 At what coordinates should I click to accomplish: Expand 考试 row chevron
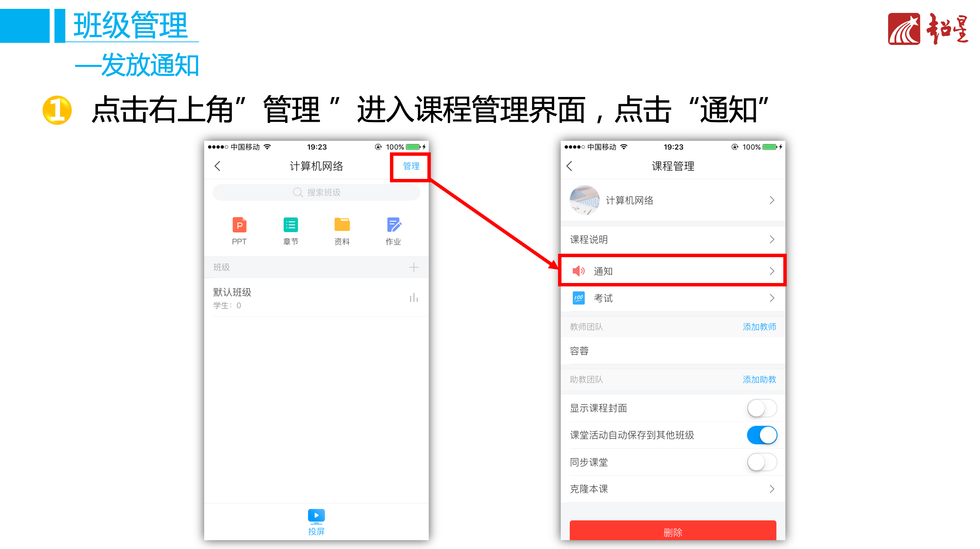(771, 298)
